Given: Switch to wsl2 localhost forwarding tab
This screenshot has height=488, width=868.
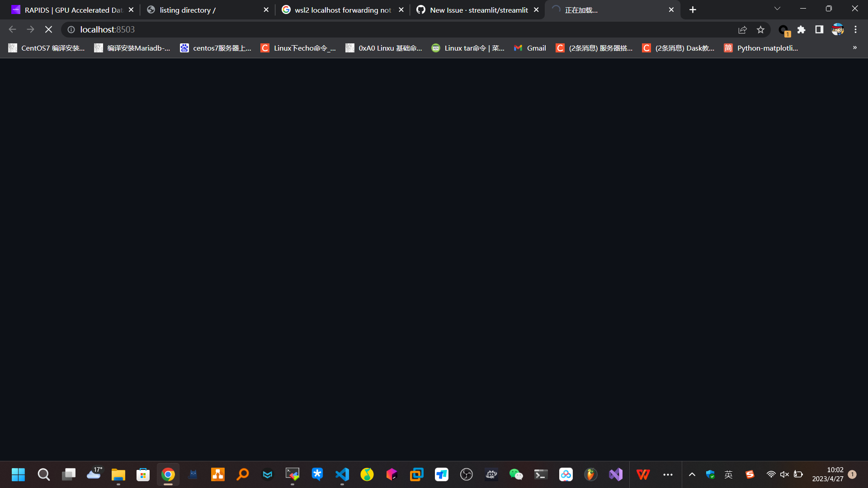Looking at the screenshot, I should click(343, 10).
